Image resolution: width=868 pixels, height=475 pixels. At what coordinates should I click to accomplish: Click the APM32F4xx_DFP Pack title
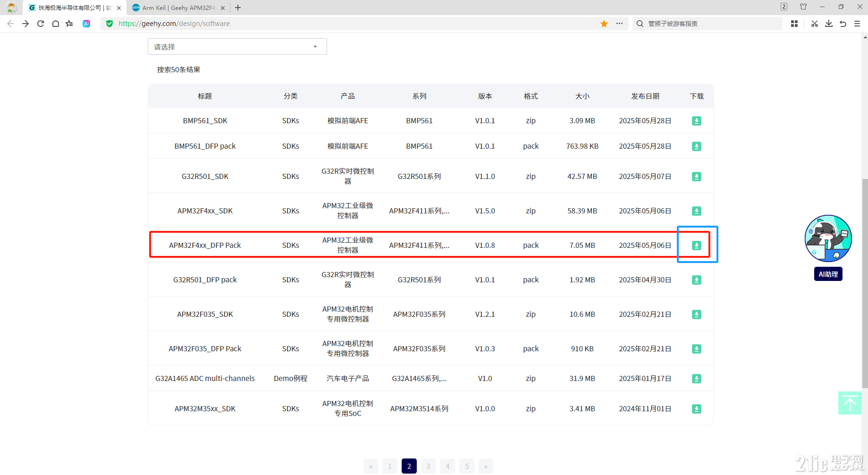tap(205, 245)
